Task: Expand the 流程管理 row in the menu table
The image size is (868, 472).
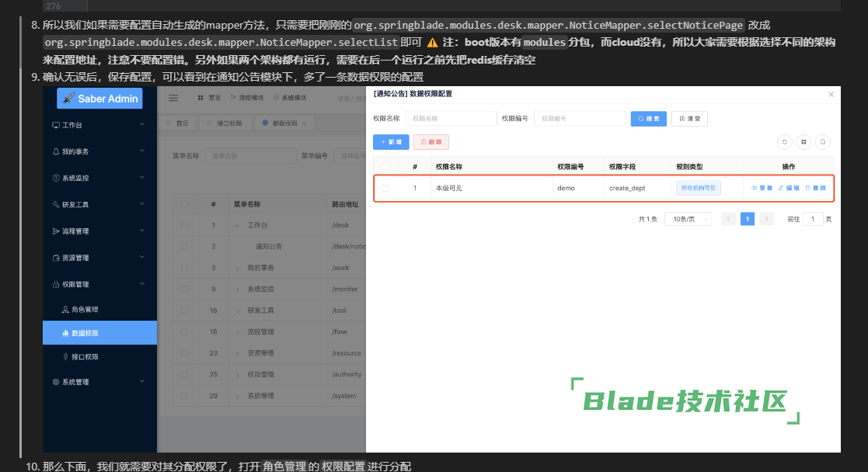Action: 238,332
